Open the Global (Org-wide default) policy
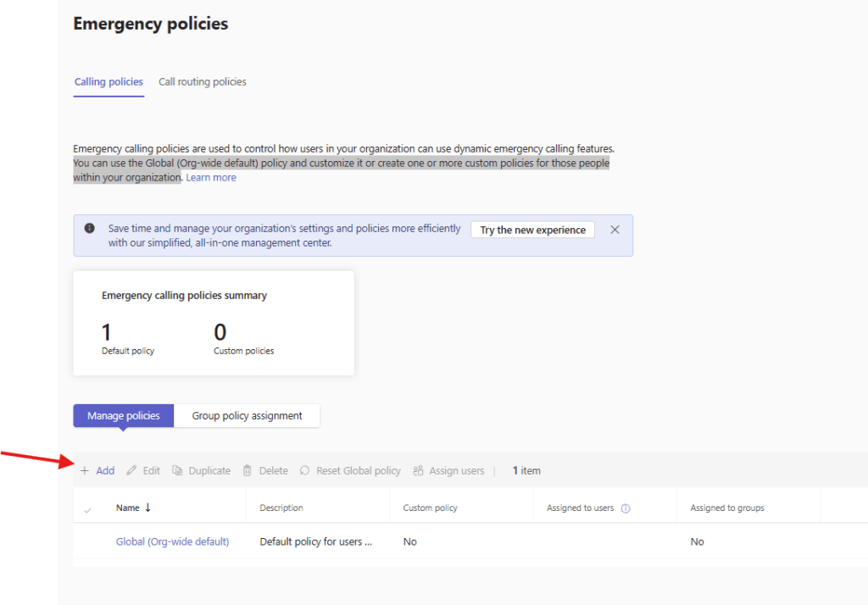The width and height of the screenshot is (868, 605). click(x=172, y=541)
